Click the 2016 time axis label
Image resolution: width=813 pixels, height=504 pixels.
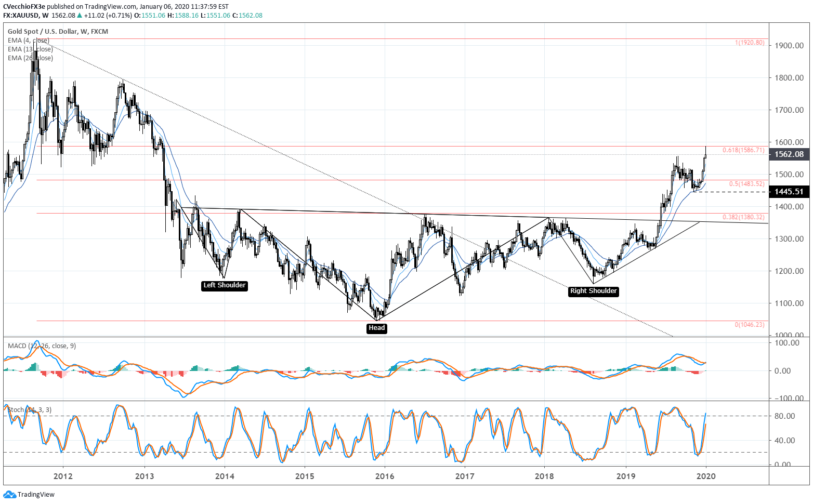pos(384,476)
